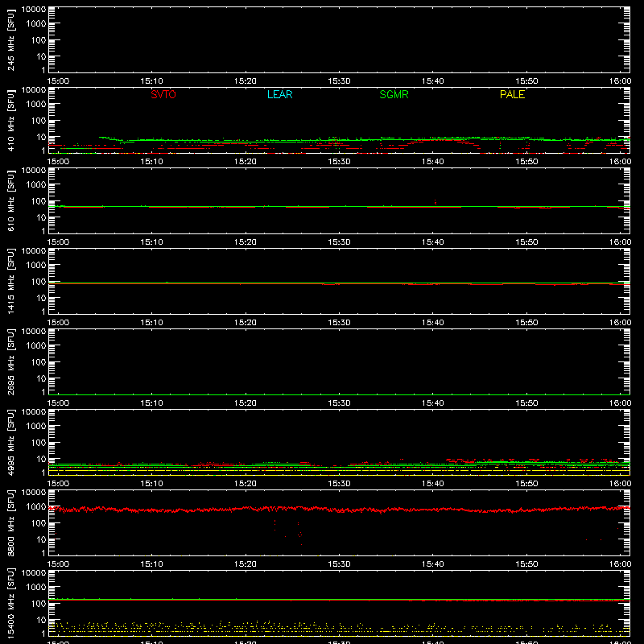Select the 4995 MHz [SFU] axis title
Viewport: 644px width, 644px height.
click(10, 442)
